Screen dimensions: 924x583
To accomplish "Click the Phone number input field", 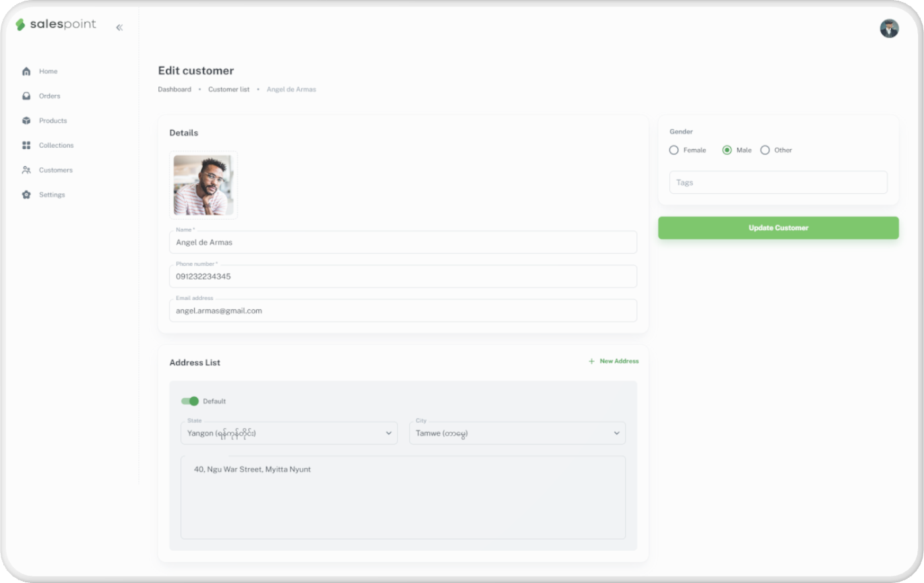I will click(403, 276).
